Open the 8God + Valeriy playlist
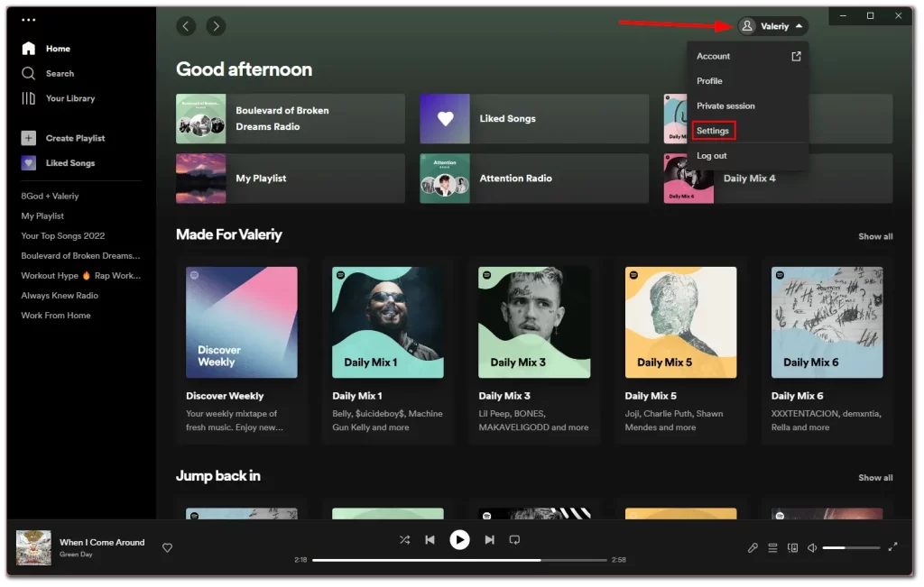 coord(51,196)
